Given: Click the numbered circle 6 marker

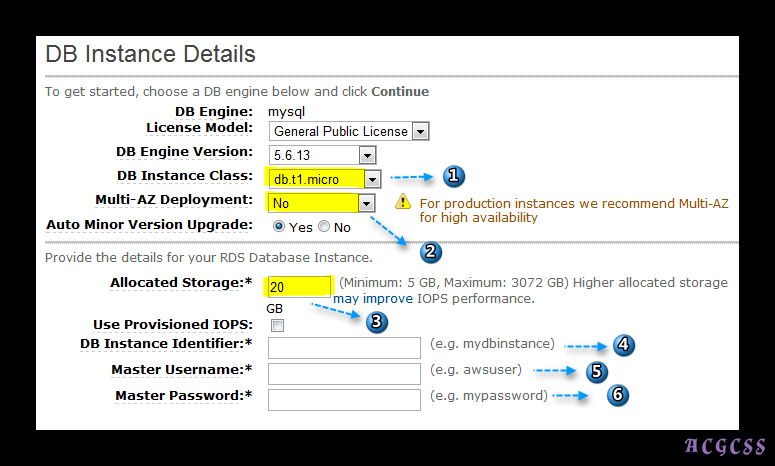Looking at the screenshot, I should (618, 395).
